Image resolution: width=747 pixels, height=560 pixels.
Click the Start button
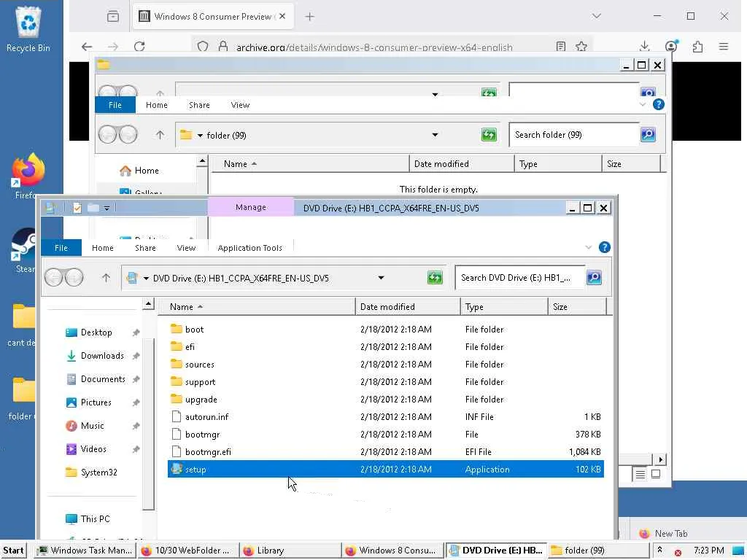coord(13,550)
